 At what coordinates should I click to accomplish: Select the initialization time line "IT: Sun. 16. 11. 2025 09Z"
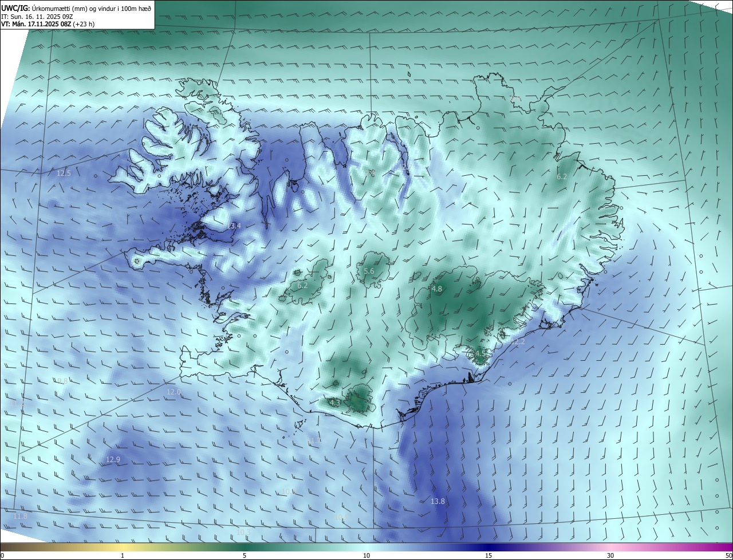click(38, 17)
